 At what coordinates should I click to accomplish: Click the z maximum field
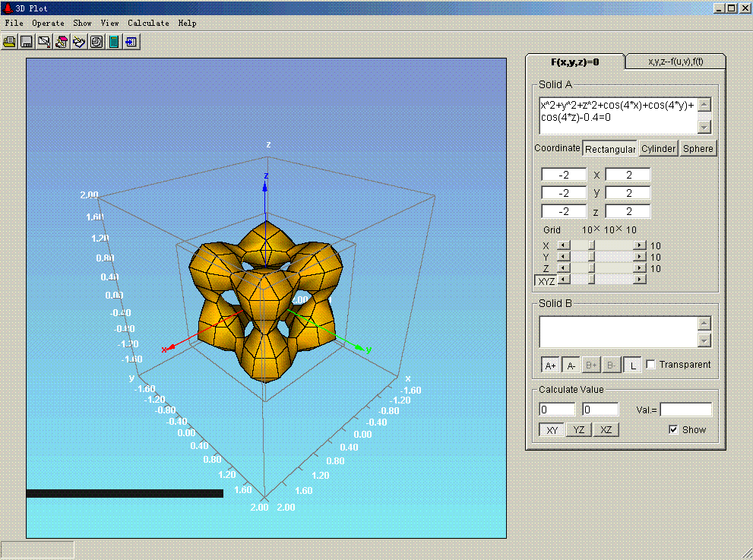coord(628,211)
